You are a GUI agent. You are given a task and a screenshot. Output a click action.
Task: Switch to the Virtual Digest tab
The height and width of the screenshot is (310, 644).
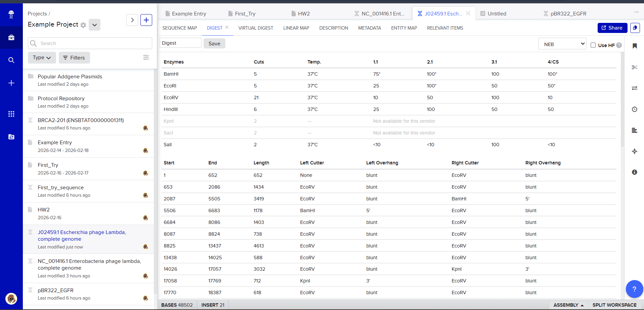(256, 28)
